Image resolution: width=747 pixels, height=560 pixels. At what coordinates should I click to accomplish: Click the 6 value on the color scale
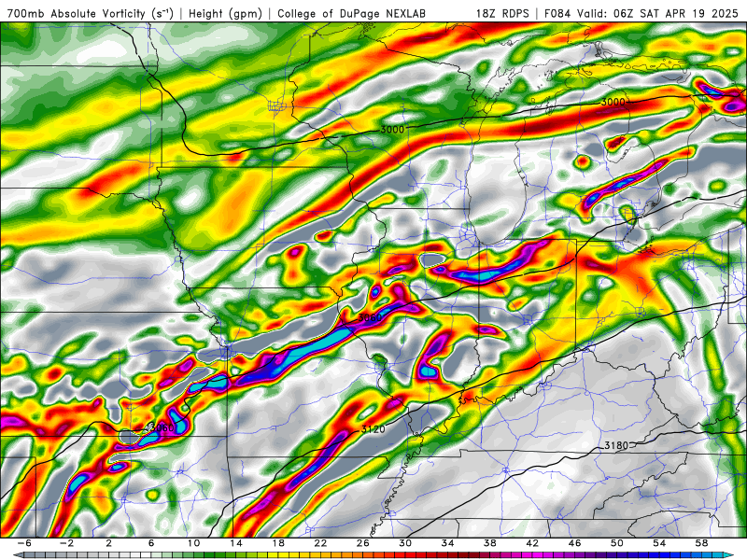click(x=151, y=543)
